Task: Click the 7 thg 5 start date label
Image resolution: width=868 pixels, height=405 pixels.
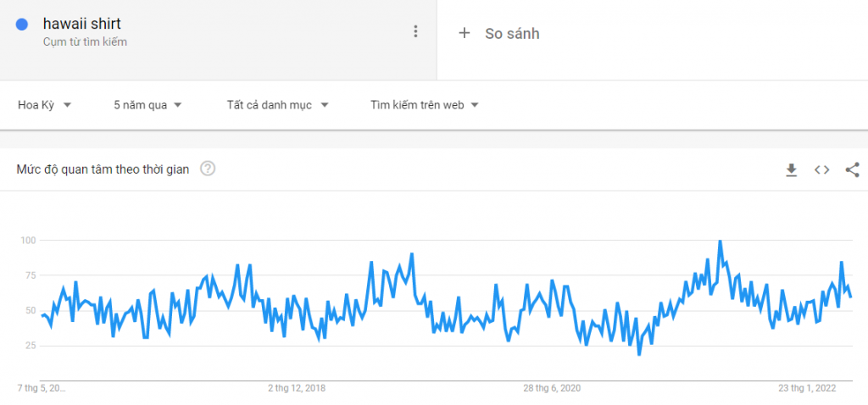Action: point(42,388)
